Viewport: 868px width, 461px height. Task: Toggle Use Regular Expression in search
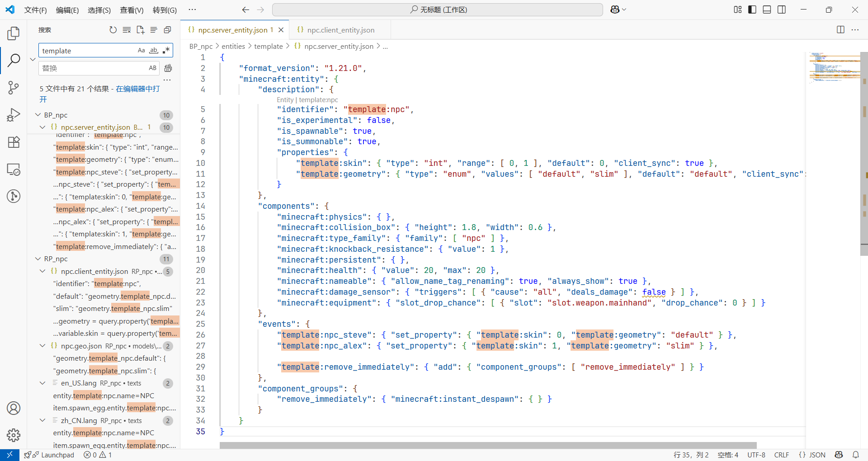166,50
